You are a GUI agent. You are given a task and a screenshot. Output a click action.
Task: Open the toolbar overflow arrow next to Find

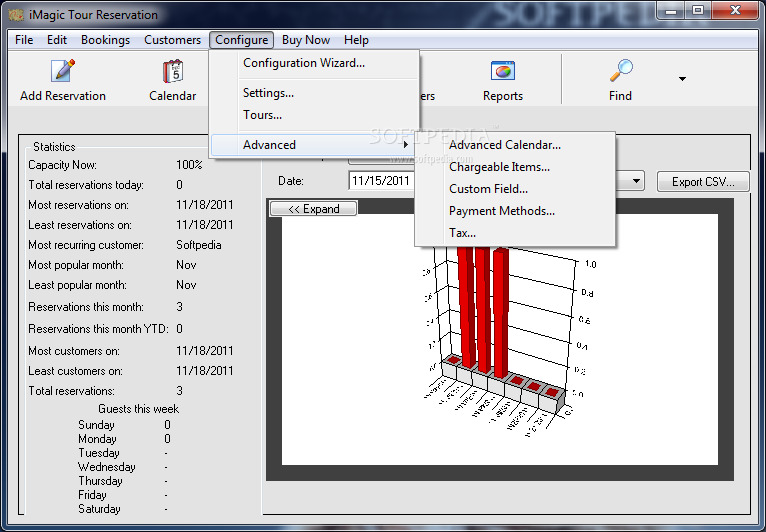coord(682,79)
